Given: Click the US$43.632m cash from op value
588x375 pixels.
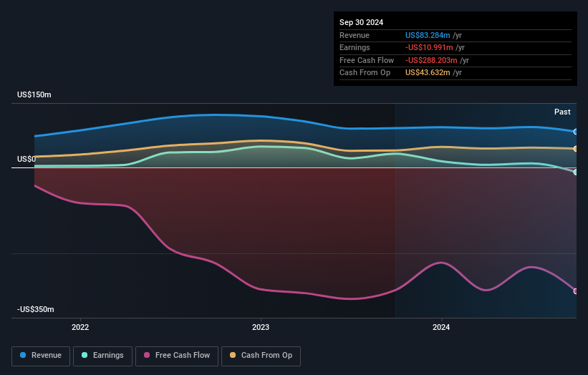Looking at the screenshot, I should click(428, 73).
